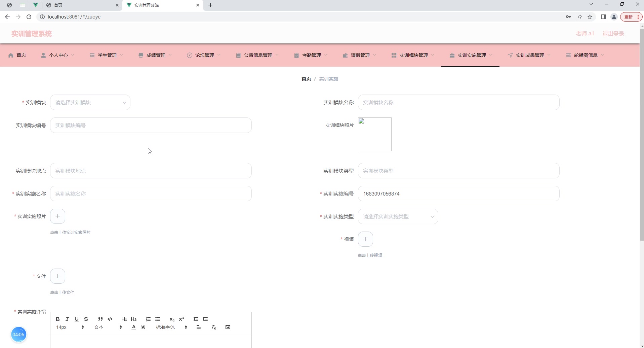Apply strikethrough formatting
The width and height of the screenshot is (644, 348).
point(86,319)
